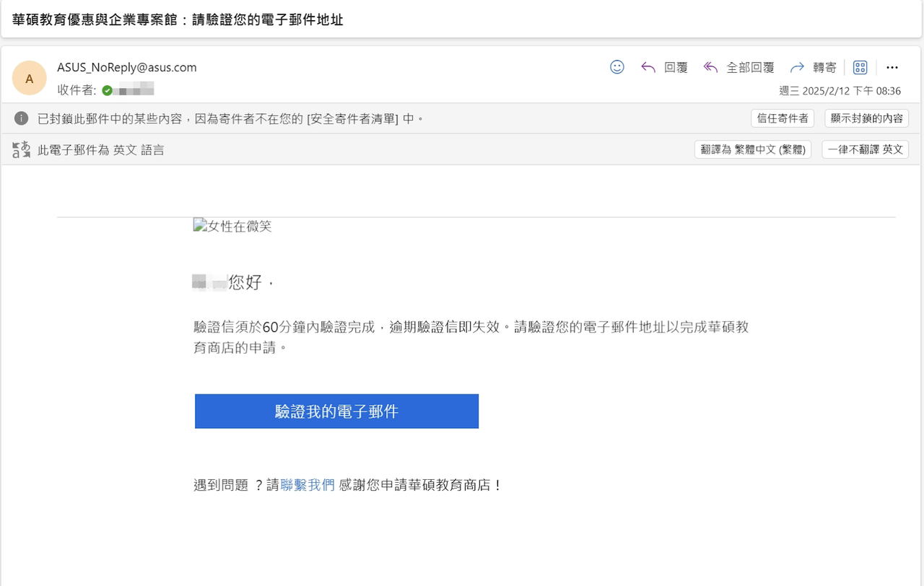Choose 一律不翻譯 英文 option
Viewport: 924px width, 586px height.
tap(865, 149)
